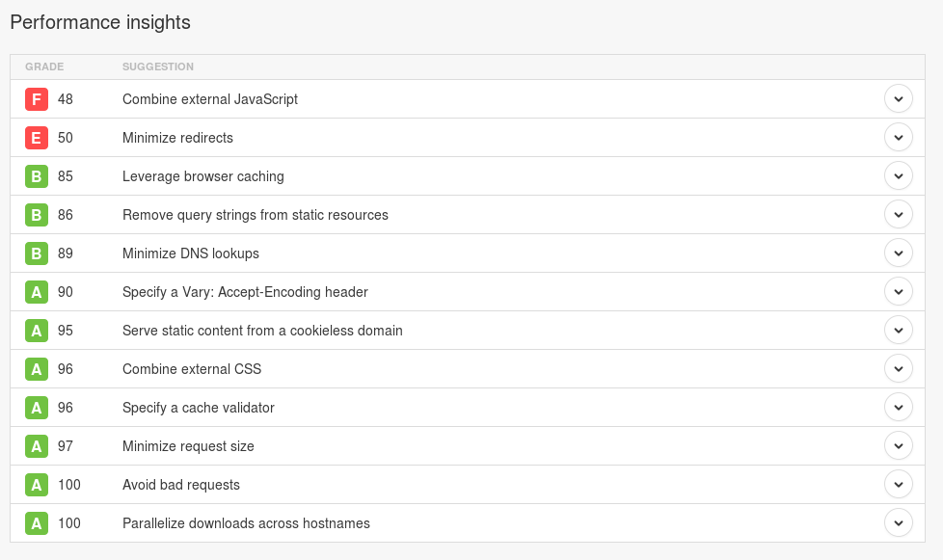Expand Leverage browser caching details
Image resolution: width=943 pixels, height=560 pixels.
coord(898,176)
